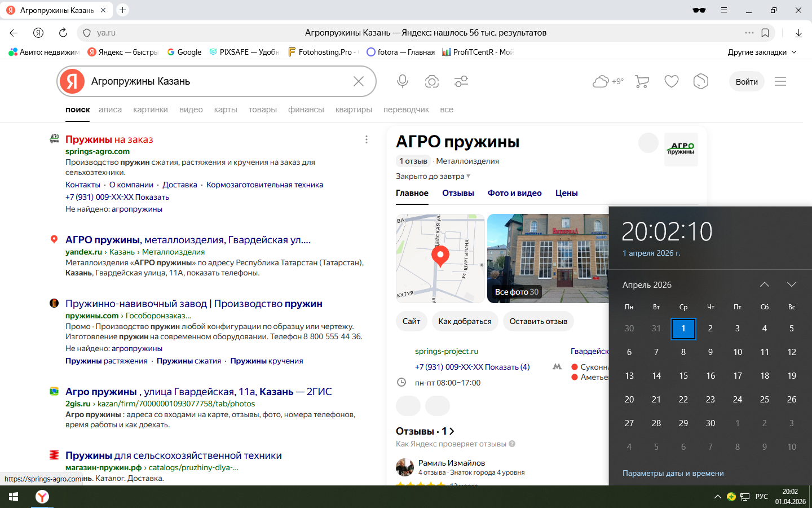Go to previous month in calendar
Image resolution: width=812 pixels, height=508 pixels.
click(764, 284)
